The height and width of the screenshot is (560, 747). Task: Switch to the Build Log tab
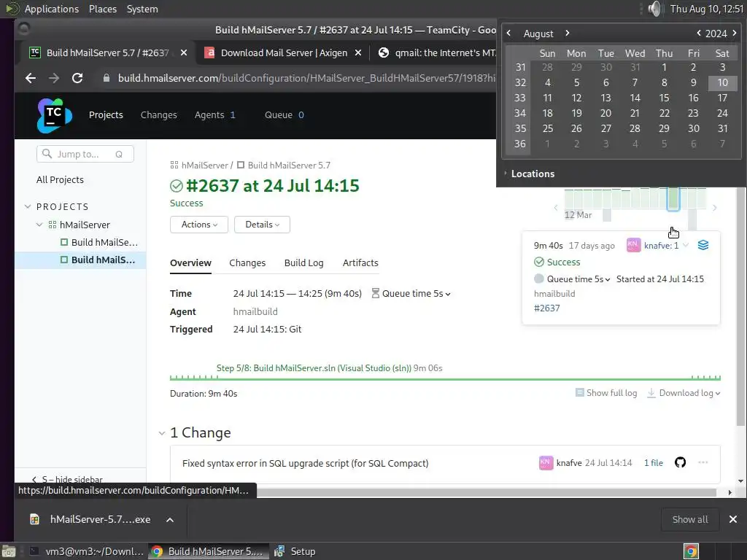point(304,262)
